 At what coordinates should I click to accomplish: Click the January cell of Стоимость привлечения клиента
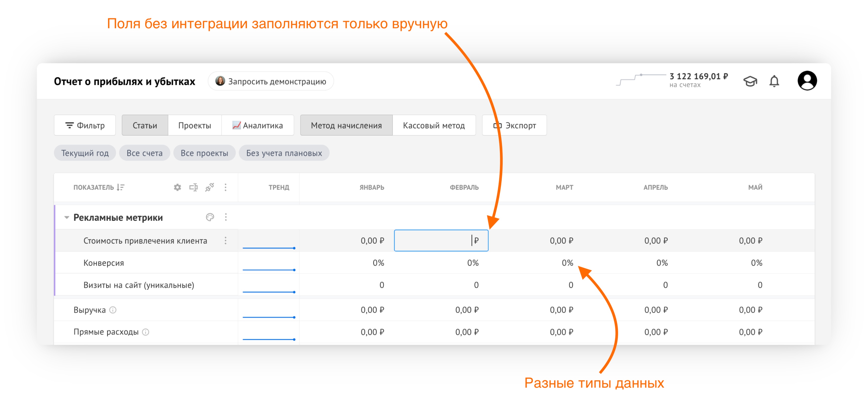[372, 240]
